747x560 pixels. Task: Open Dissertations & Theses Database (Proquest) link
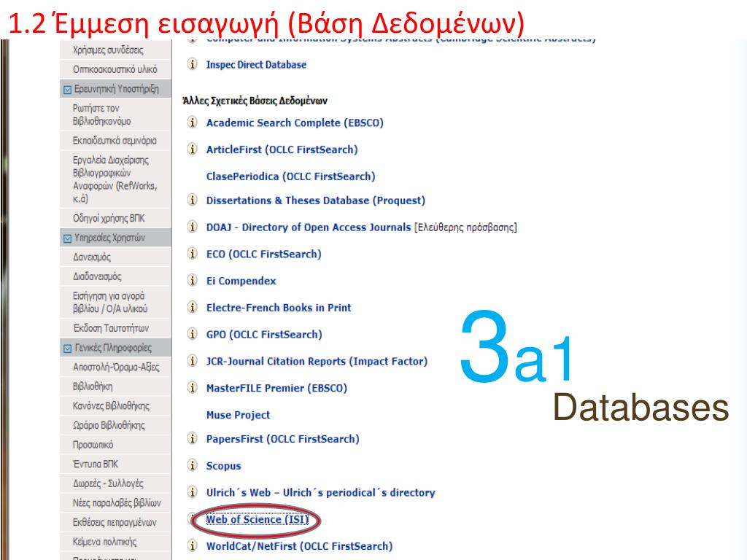(315, 201)
